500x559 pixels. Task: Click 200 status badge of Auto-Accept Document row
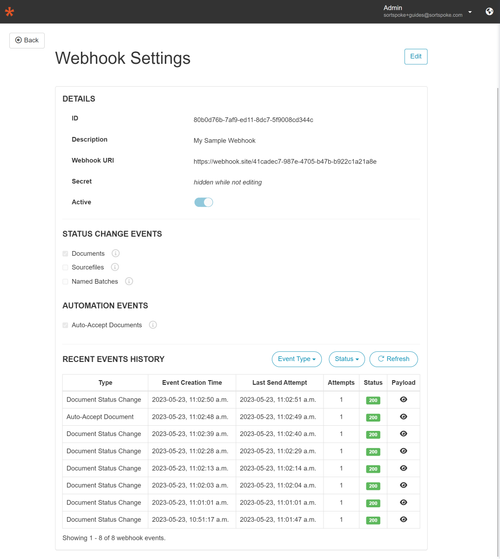[x=373, y=417]
